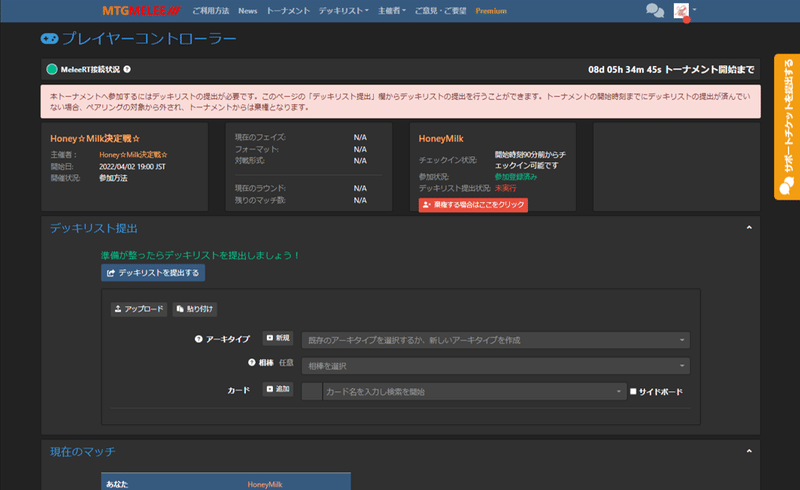Open the organizer Honey☆Milk決定戦☆ link

point(133,155)
